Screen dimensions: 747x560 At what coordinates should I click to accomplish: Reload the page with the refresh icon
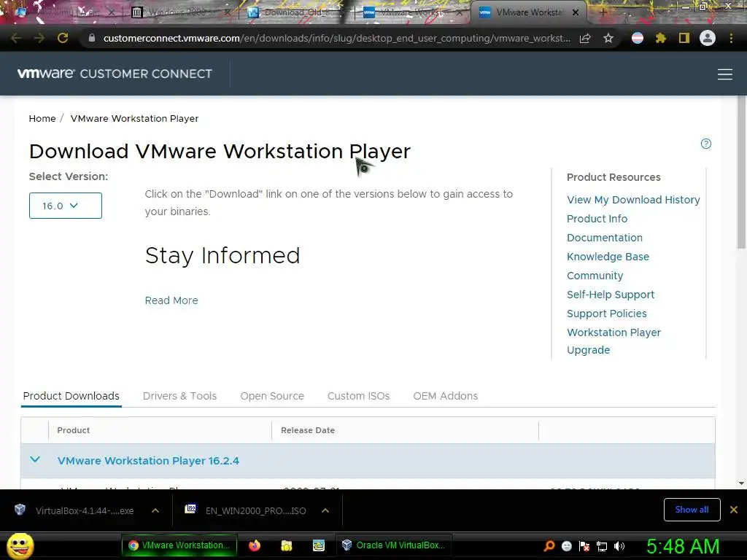(x=63, y=38)
